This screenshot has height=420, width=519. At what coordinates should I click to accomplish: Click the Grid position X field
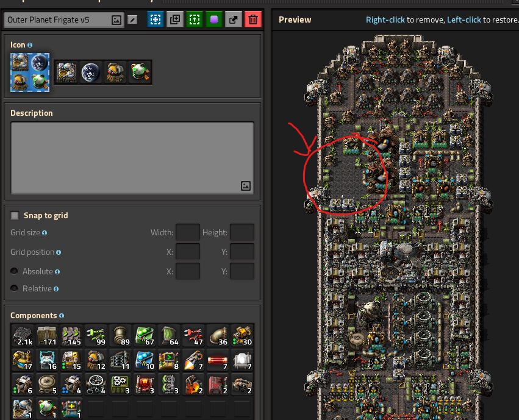188,252
